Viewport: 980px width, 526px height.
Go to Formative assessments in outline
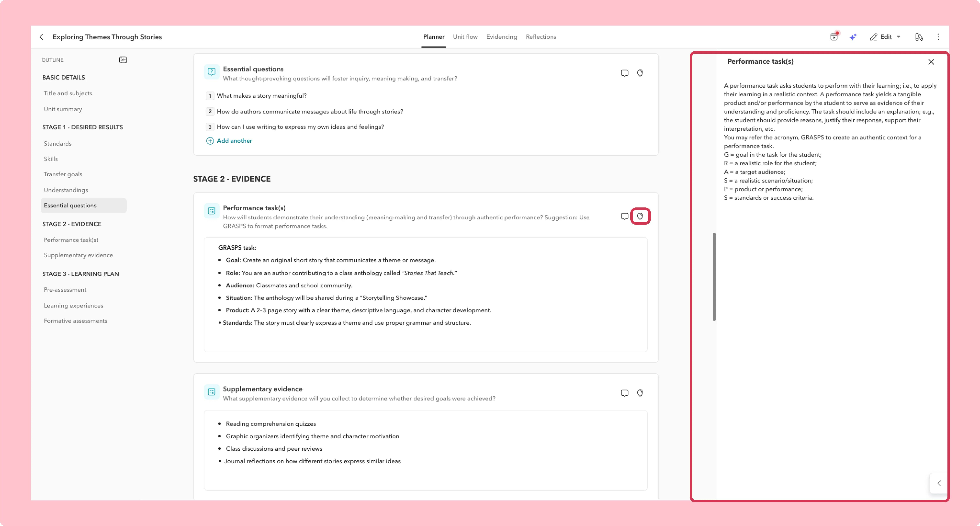click(75, 321)
